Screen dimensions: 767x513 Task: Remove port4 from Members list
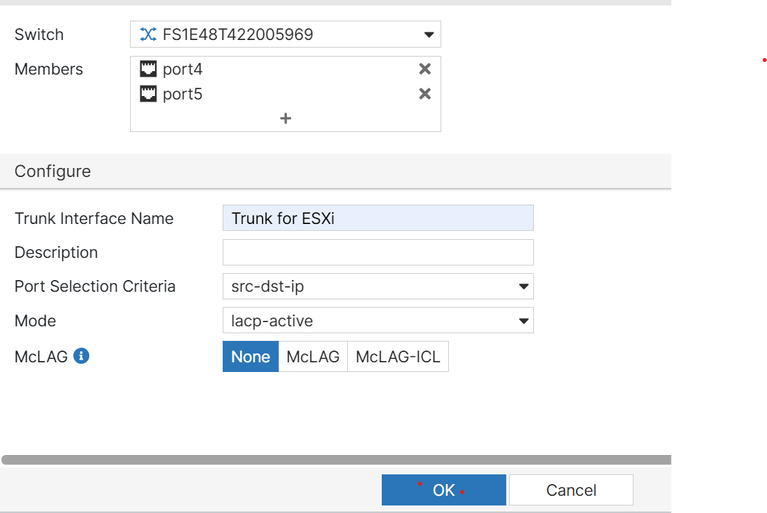click(425, 69)
